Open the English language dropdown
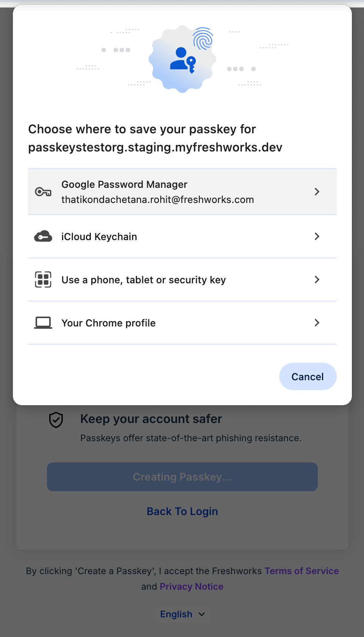Image resolution: width=364 pixels, height=637 pixels. (182, 614)
